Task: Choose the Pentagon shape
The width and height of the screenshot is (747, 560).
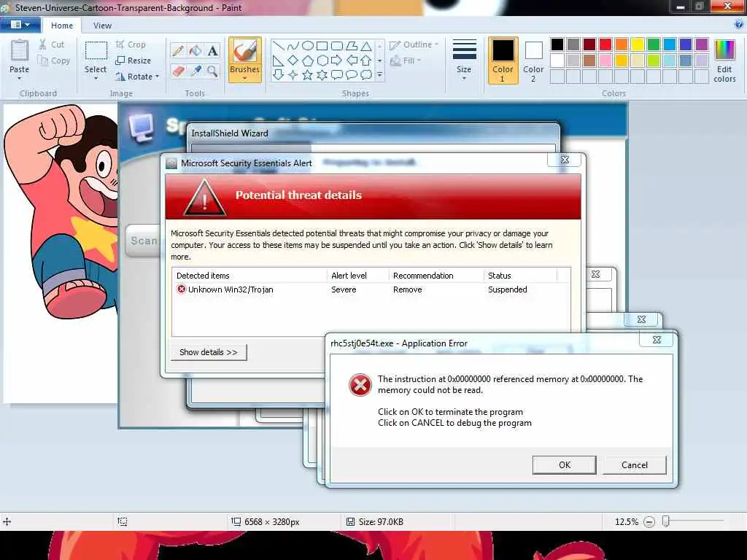Action: [x=308, y=61]
